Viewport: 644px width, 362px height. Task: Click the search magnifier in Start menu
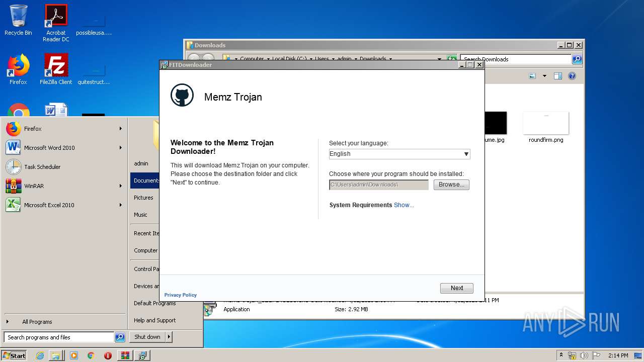pyautogui.click(x=120, y=337)
